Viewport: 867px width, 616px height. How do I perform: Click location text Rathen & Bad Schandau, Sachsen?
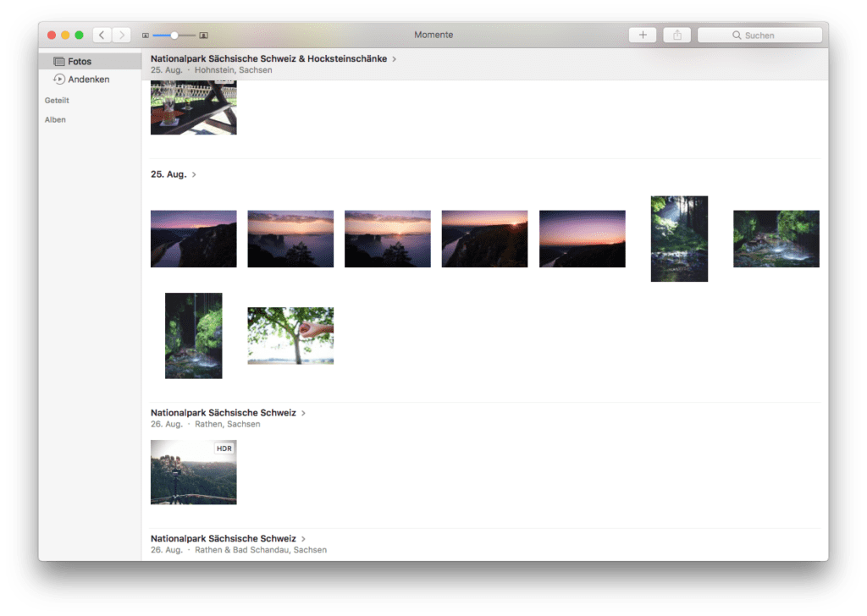point(261,550)
